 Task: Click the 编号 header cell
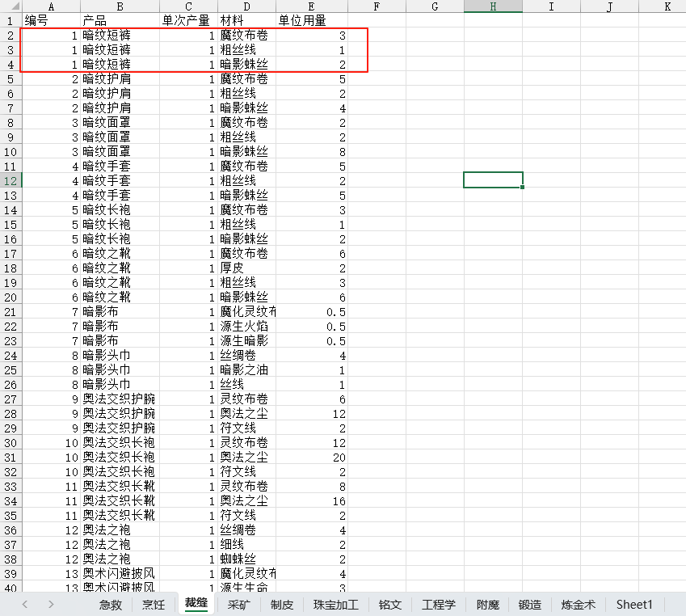click(x=51, y=20)
